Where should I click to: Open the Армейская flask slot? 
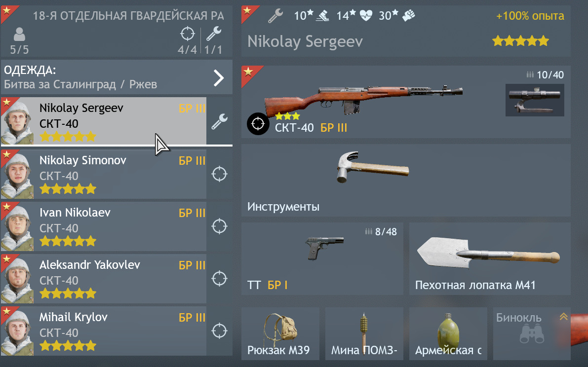click(448, 333)
